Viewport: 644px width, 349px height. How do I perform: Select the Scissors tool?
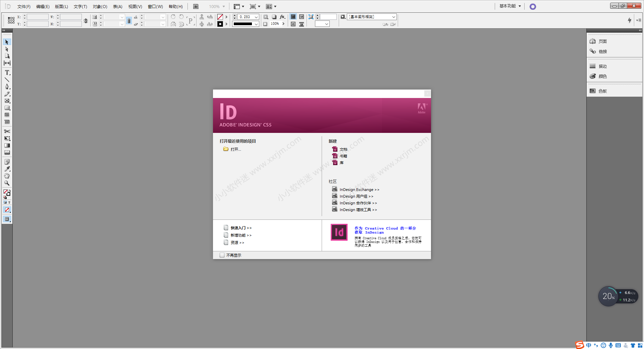tap(7, 131)
